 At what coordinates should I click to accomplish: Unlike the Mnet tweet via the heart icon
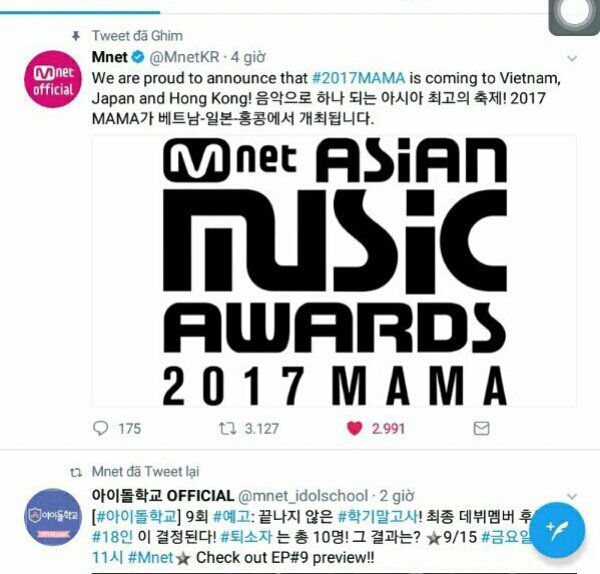[354, 428]
